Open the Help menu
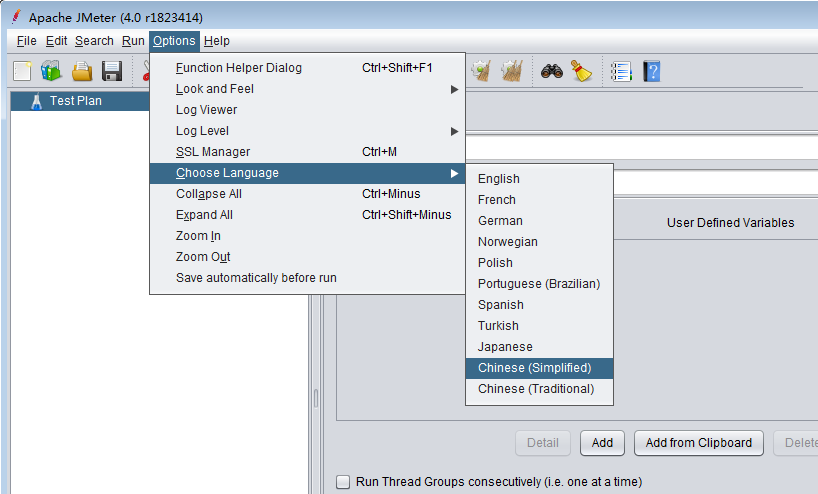Viewport: 818px width, 494px height. (216, 41)
